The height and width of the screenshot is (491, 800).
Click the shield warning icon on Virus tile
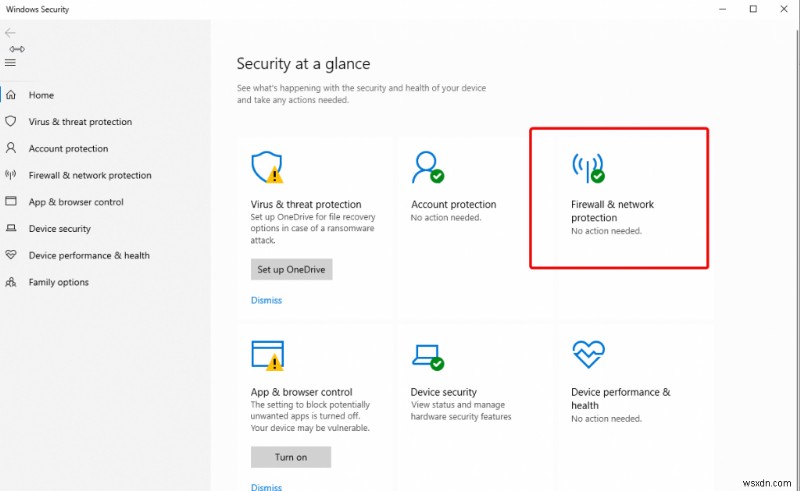point(267,167)
